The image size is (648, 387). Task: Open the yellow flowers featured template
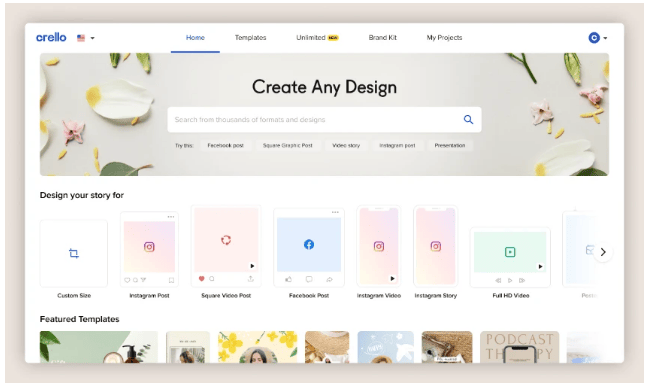tap(257, 347)
